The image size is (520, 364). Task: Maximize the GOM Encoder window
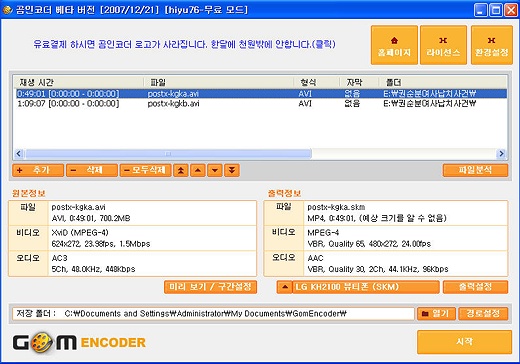(x=496, y=10)
